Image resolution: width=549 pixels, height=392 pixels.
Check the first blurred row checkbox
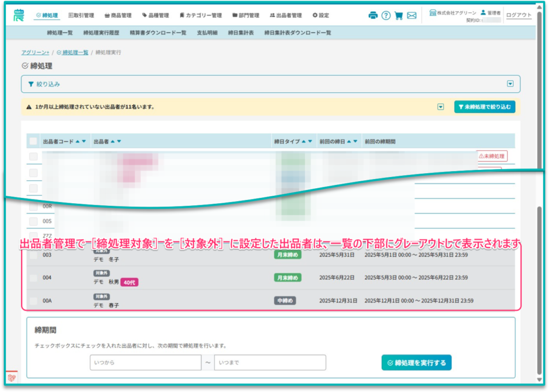(x=33, y=156)
